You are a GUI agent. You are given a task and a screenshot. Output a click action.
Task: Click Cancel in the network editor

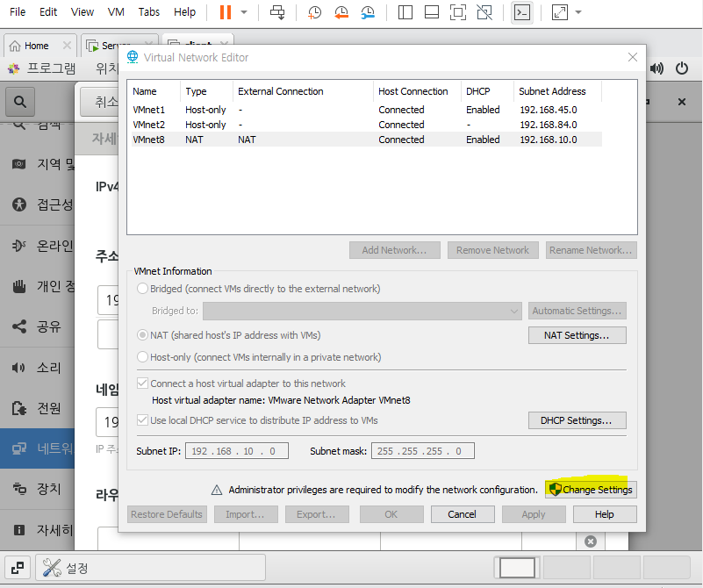pos(463,514)
